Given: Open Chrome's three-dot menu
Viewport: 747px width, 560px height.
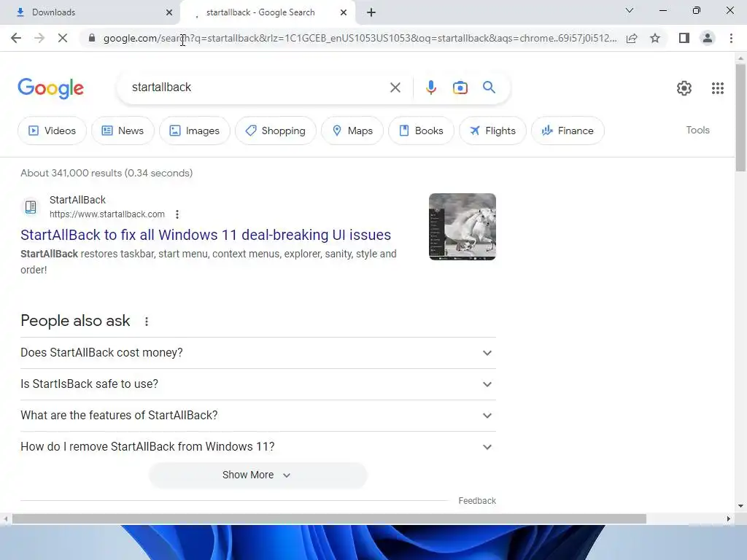Looking at the screenshot, I should coord(731,38).
